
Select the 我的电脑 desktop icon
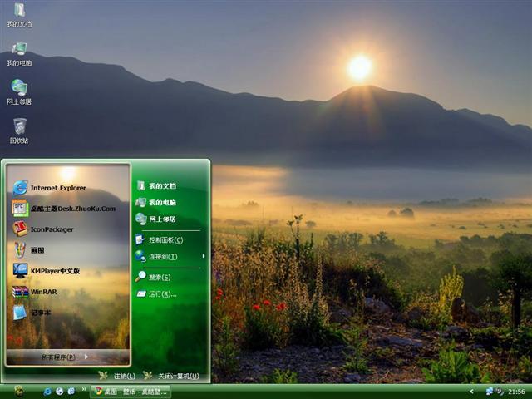coord(19,52)
